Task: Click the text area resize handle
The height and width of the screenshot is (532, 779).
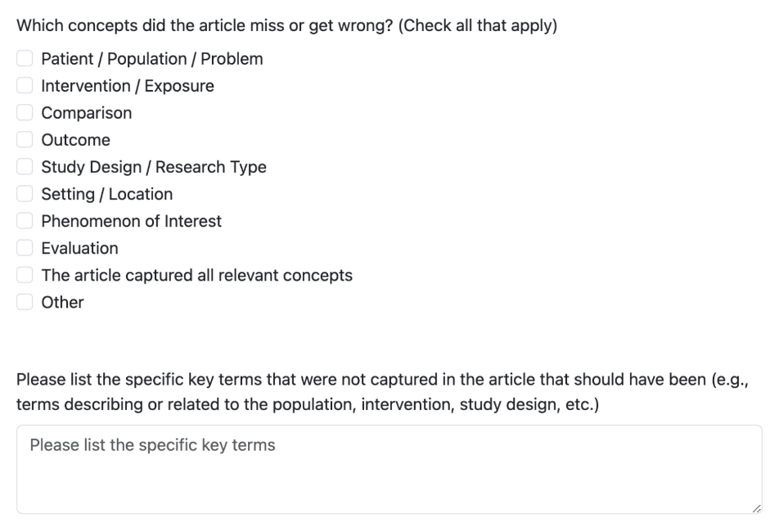Action: [755, 507]
